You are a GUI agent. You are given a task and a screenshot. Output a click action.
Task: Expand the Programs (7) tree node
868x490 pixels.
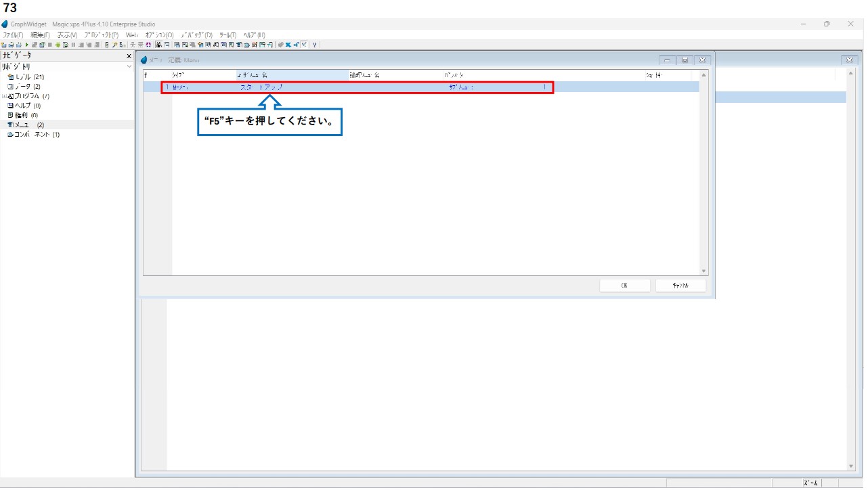3,96
